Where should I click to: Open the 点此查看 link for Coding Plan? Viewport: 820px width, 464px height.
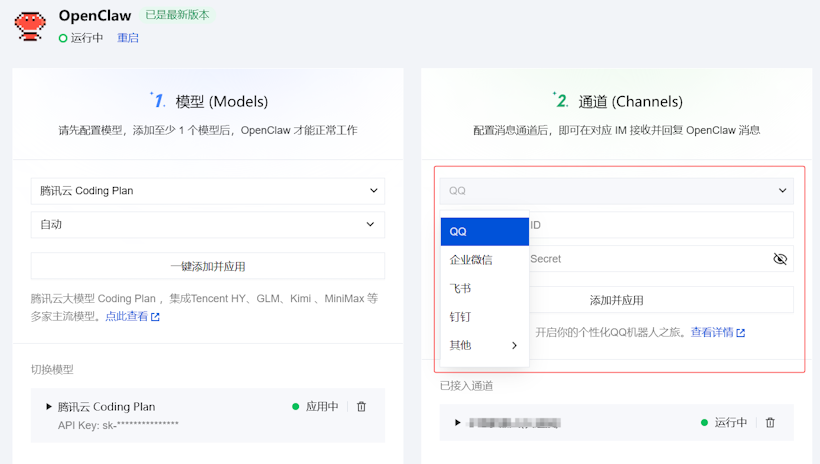coord(127,316)
